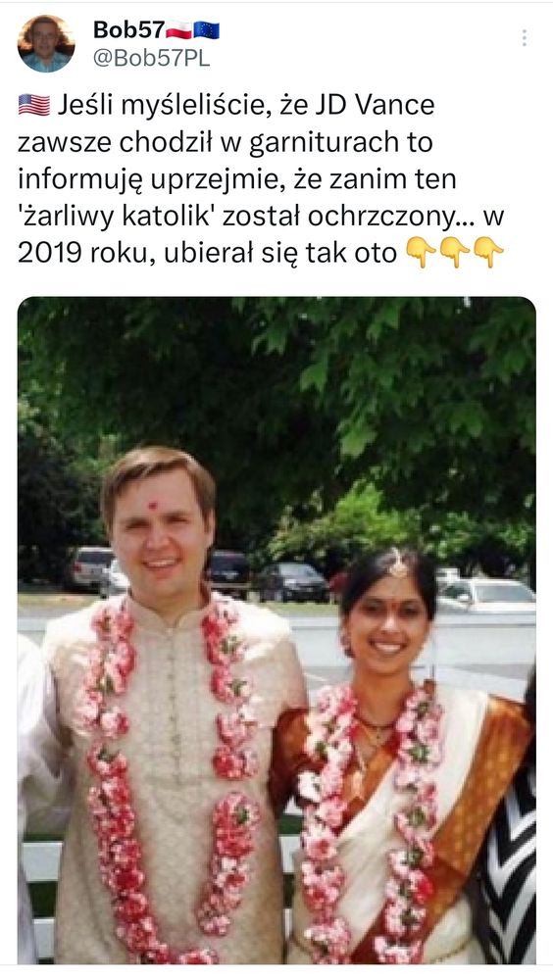Click the word "garniturach" in the tweet

325,142
